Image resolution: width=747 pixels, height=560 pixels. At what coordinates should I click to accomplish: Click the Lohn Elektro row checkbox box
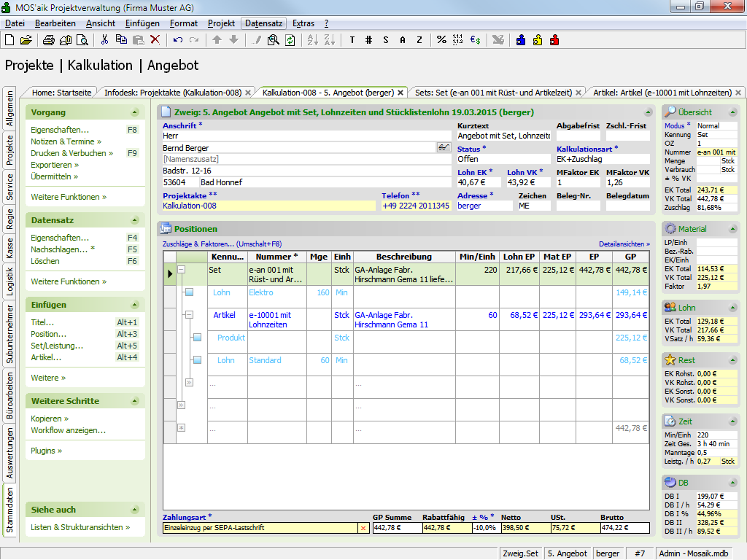click(189, 292)
